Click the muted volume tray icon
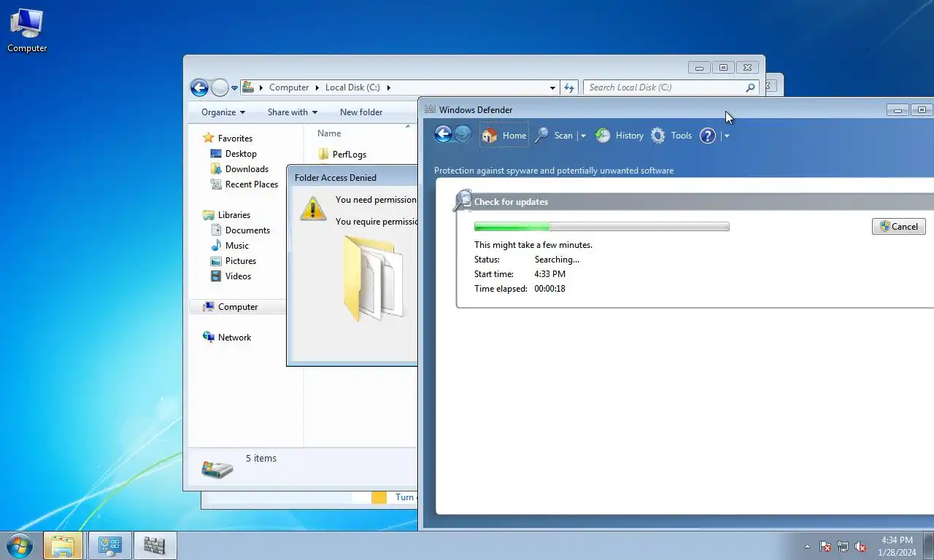The image size is (934, 560). click(860, 546)
